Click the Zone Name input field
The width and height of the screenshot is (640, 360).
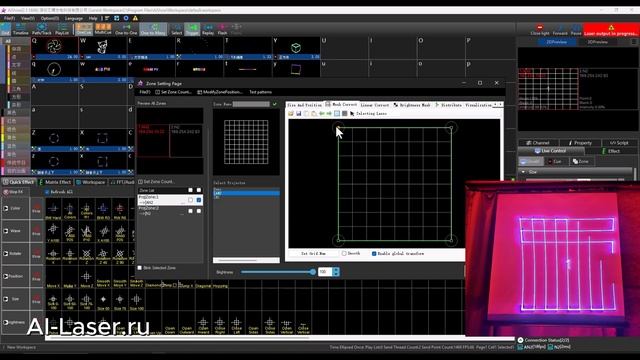tap(251, 104)
